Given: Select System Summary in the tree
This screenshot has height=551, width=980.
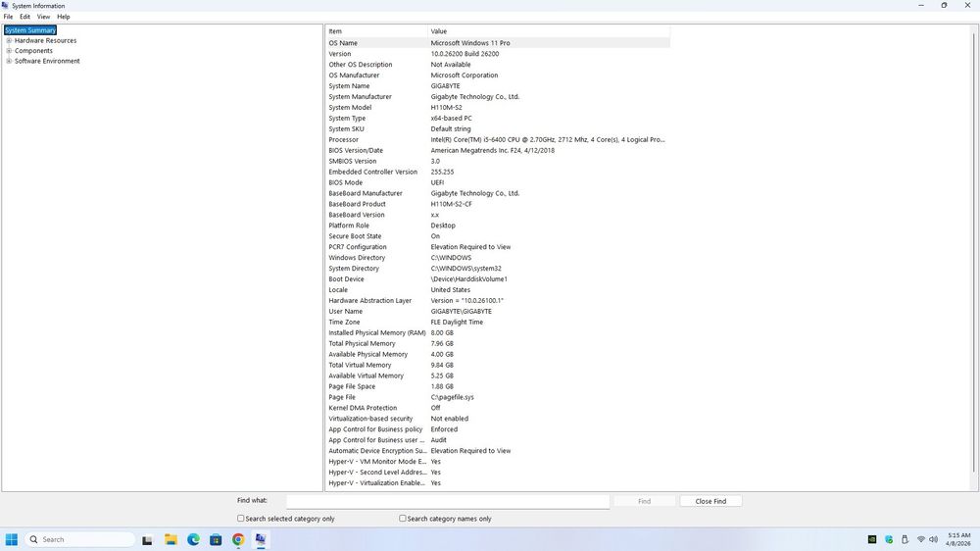Looking at the screenshot, I should click(30, 30).
